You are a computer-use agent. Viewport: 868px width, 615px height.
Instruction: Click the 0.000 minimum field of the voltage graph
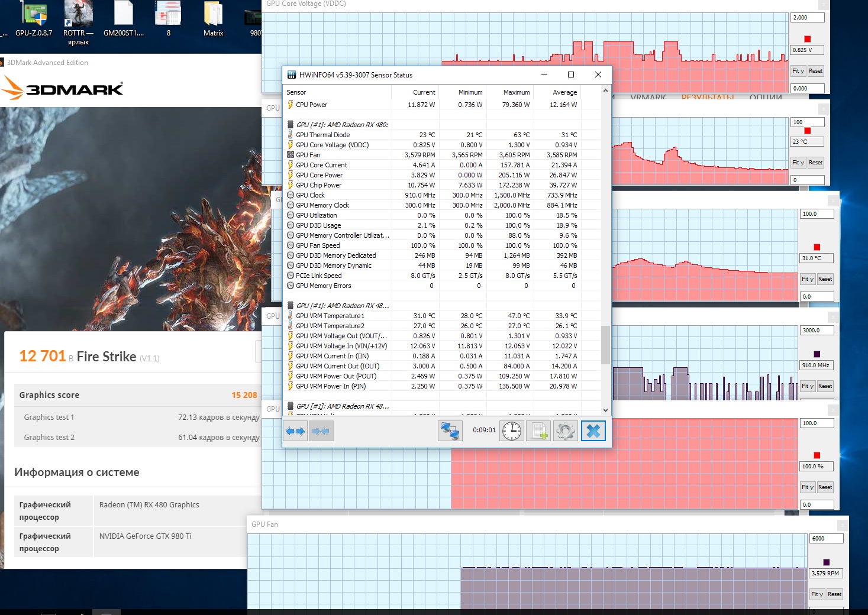pos(807,89)
